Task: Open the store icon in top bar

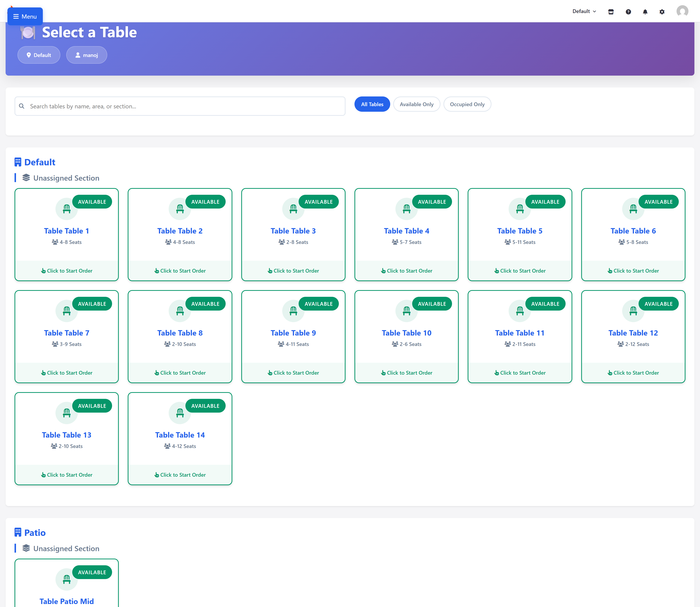Action: [611, 12]
